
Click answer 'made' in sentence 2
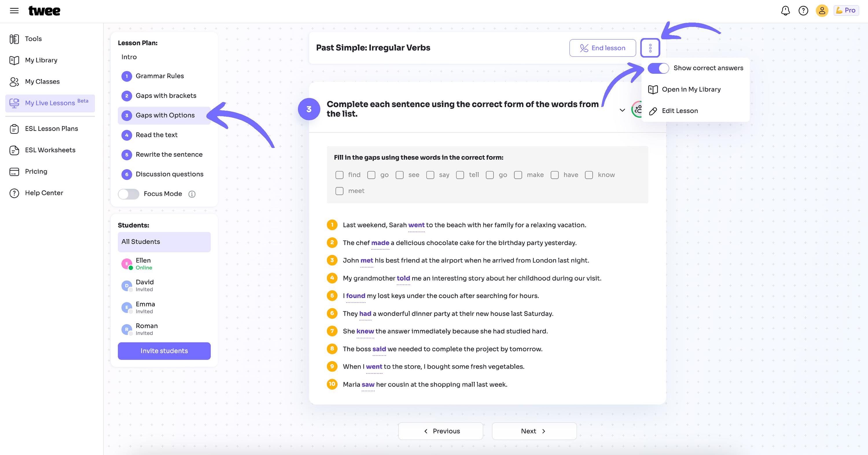[x=380, y=243]
